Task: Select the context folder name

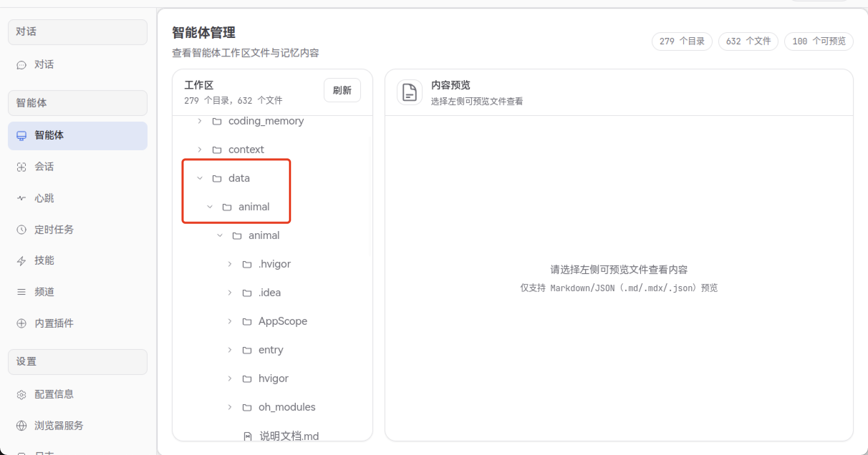Action: (246, 150)
